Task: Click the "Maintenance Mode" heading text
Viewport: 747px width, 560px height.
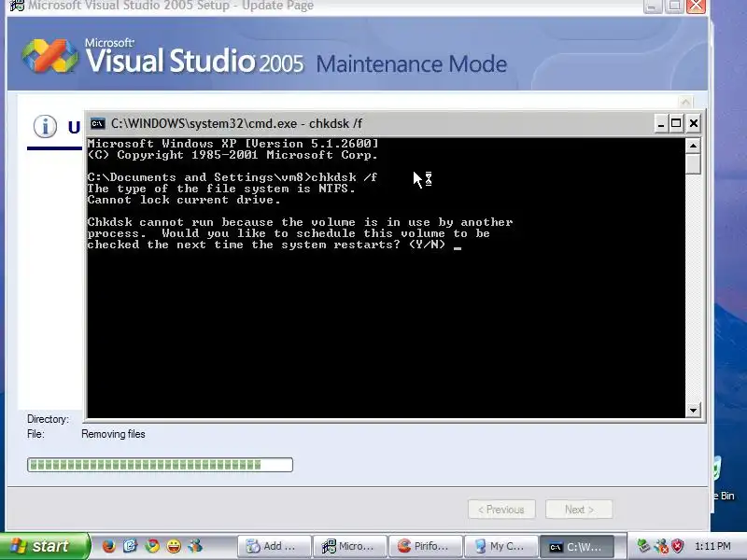Action: [x=412, y=64]
